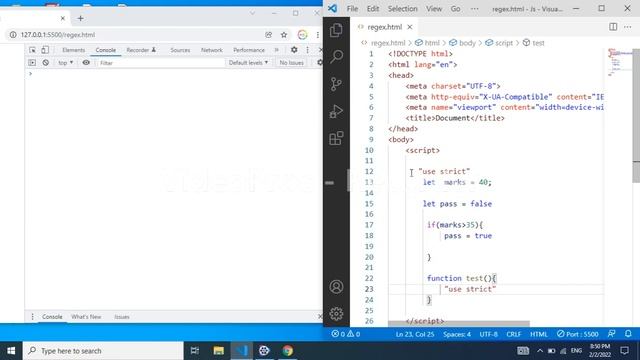Switch to the Network tab

pyautogui.click(x=212, y=50)
